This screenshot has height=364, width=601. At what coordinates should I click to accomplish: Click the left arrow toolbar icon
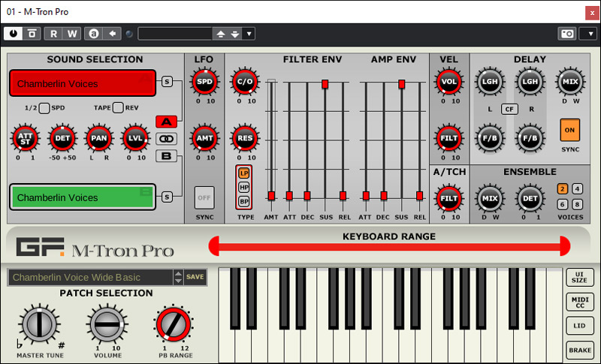[112, 33]
